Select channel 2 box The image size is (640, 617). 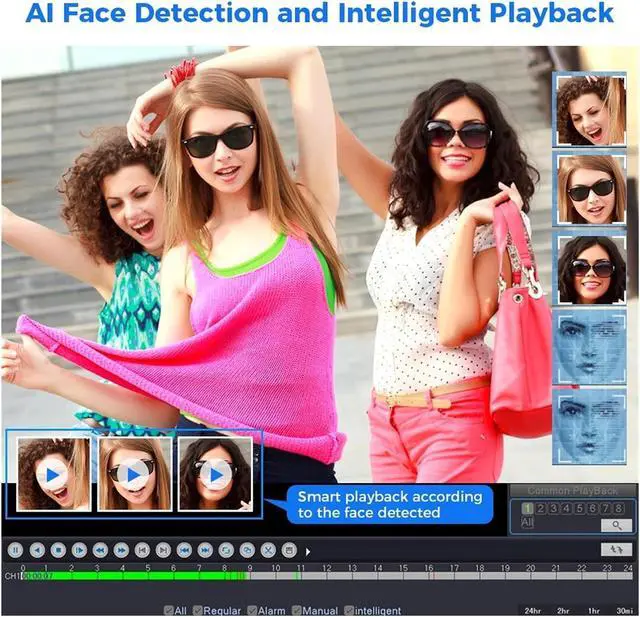(540, 508)
